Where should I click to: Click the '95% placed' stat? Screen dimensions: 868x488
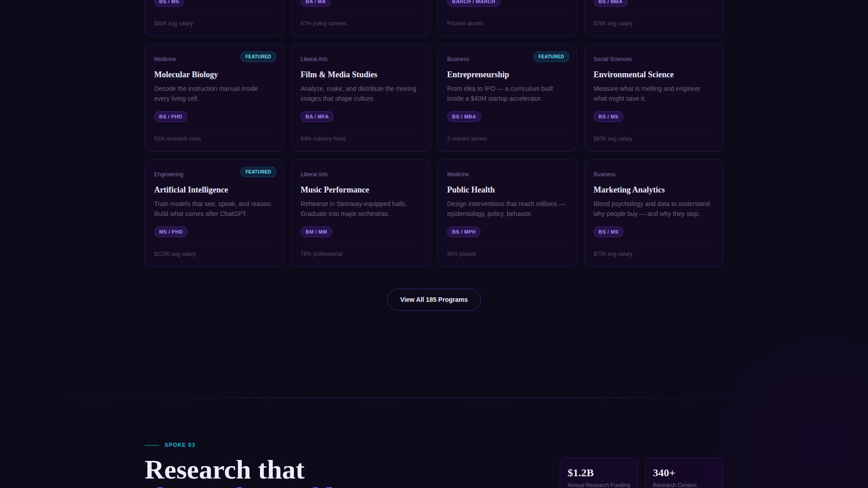coord(461,254)
